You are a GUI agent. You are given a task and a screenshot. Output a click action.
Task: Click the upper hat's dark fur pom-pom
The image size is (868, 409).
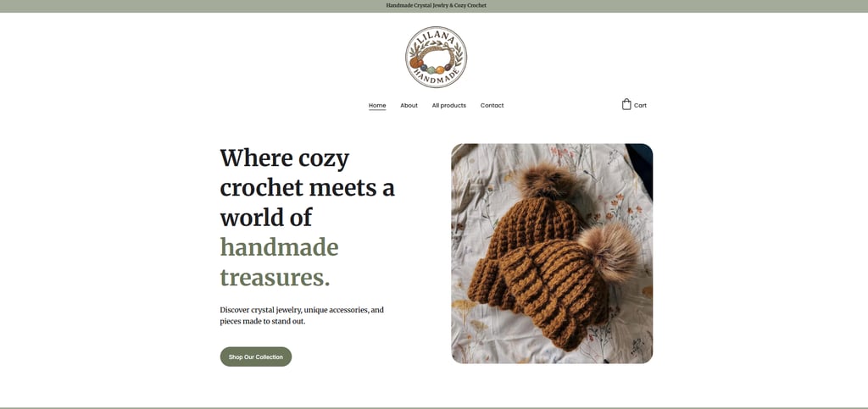coord(547,181)
